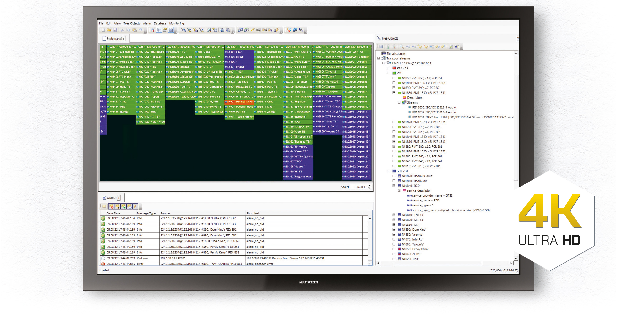Open the File menu
The image size is (644, 316).
tap(101, 23)
